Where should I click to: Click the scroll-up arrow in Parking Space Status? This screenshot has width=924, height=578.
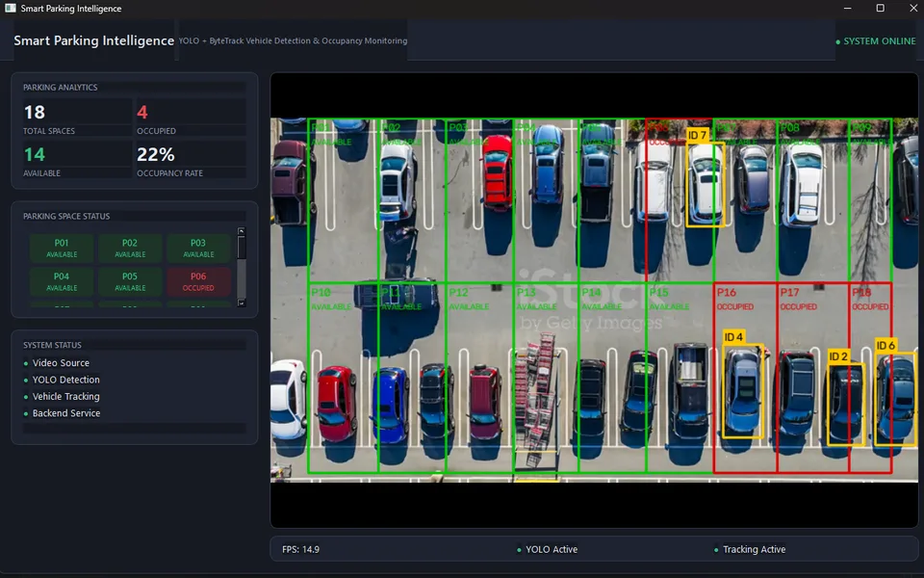tap(241, 232)
